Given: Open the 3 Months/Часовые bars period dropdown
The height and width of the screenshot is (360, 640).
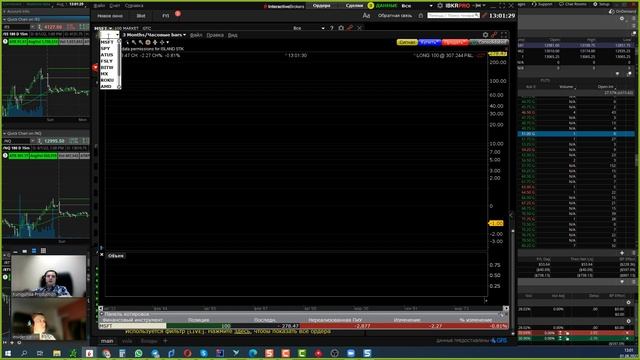Looking at the screenshot, I should [154, 35].
